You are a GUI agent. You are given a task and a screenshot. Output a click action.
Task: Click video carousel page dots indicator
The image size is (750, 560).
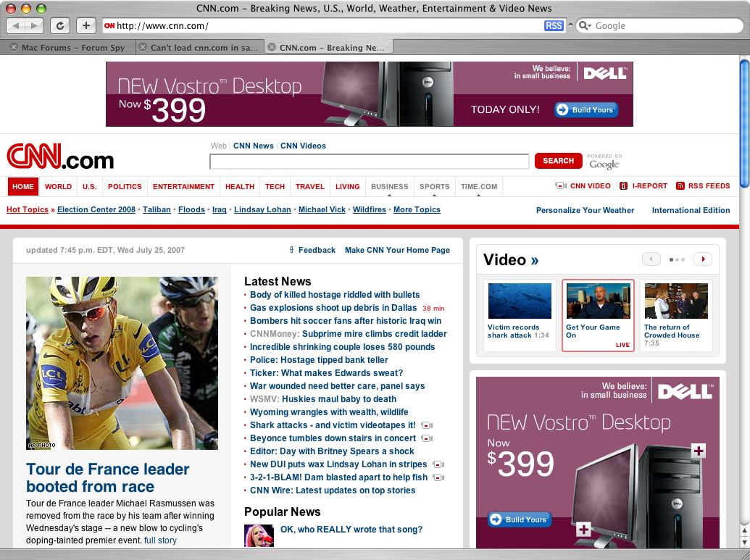click(677, 259)
